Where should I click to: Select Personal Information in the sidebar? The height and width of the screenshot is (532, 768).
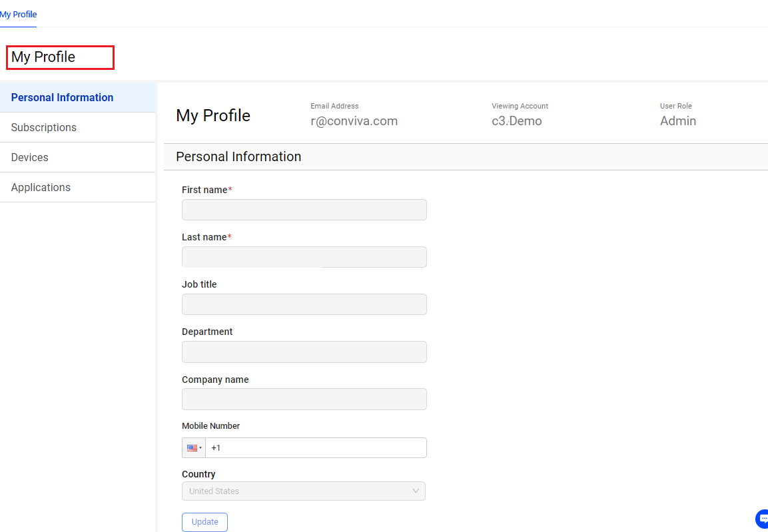(x=63, y=97)
